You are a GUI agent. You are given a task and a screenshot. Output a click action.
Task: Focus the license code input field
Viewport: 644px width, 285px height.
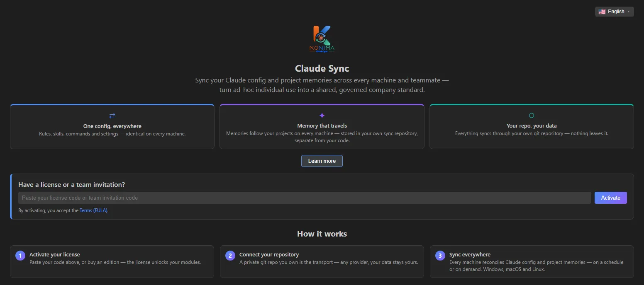305,198
